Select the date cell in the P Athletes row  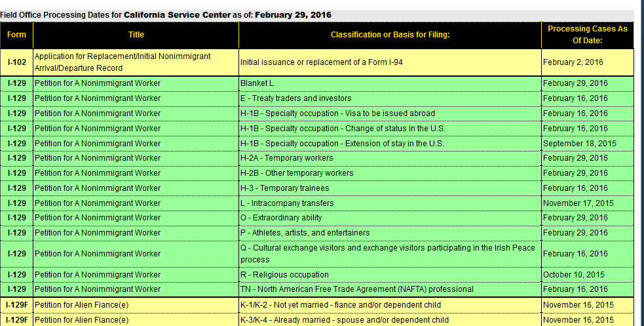coord(587,233)
